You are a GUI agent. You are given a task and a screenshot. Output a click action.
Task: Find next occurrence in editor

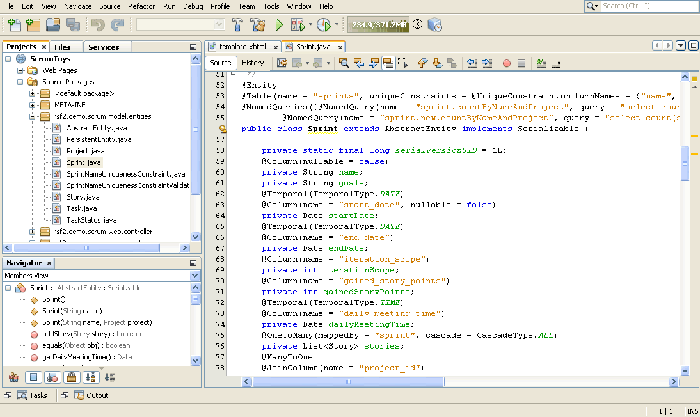[374, 63]
